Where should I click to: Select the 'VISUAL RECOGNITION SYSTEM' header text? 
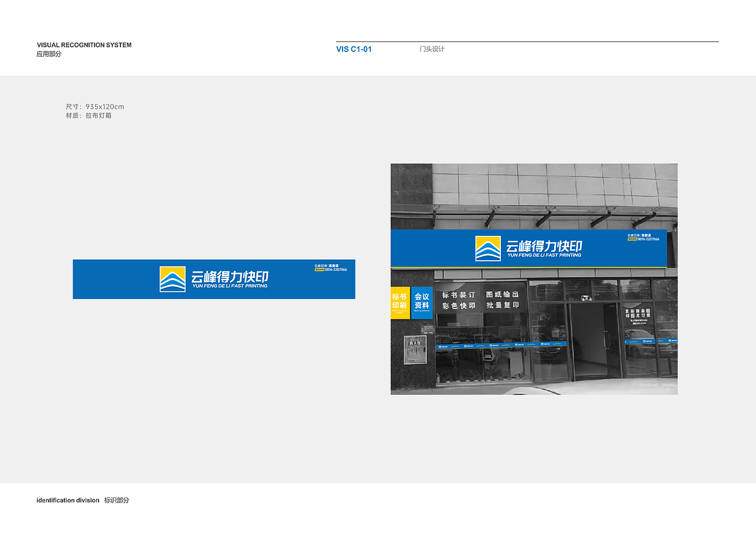pyautogui.click(x=84, y=45)
